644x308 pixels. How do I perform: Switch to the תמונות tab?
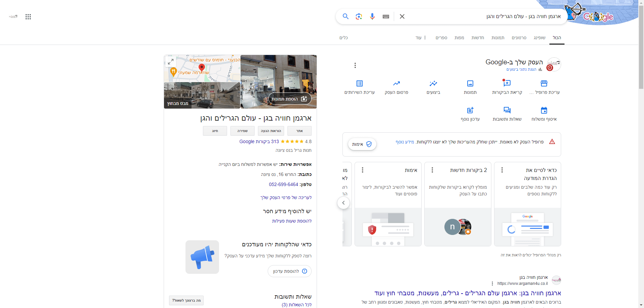(498, 38)
